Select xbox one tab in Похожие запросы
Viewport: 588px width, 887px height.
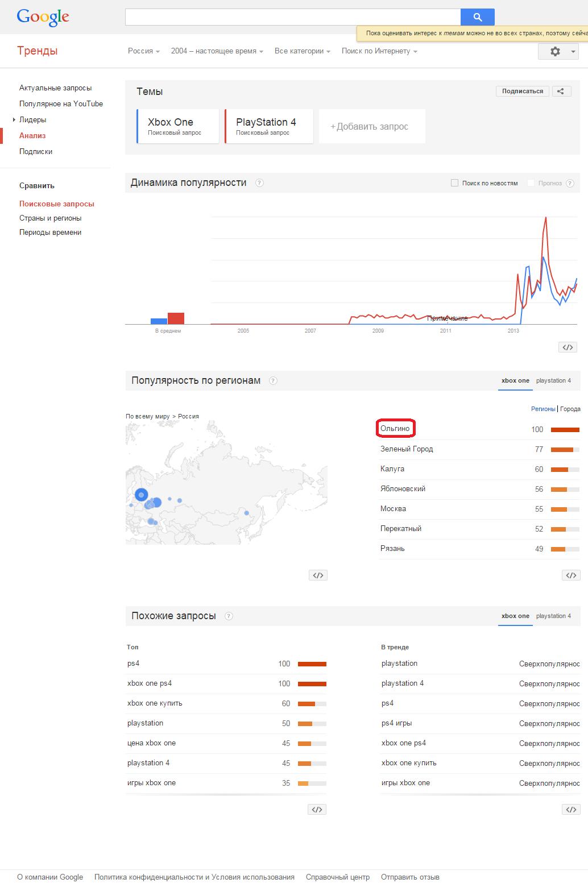tap(515, 616)
